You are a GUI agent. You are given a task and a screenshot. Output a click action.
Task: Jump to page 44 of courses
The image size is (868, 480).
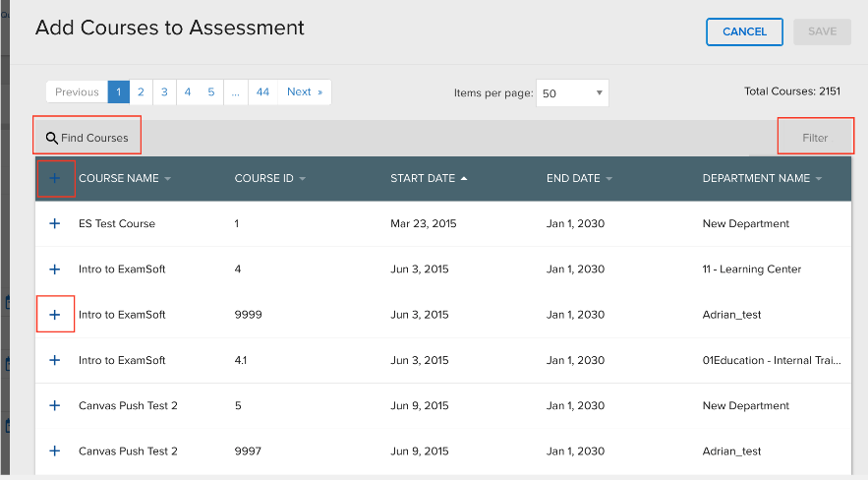(262, 91)
